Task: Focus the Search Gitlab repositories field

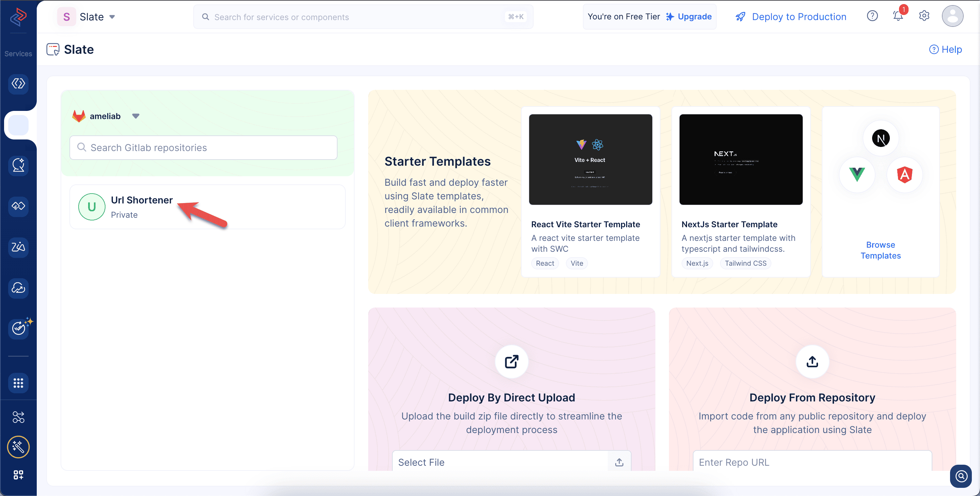Action: [x=203, y=148]
